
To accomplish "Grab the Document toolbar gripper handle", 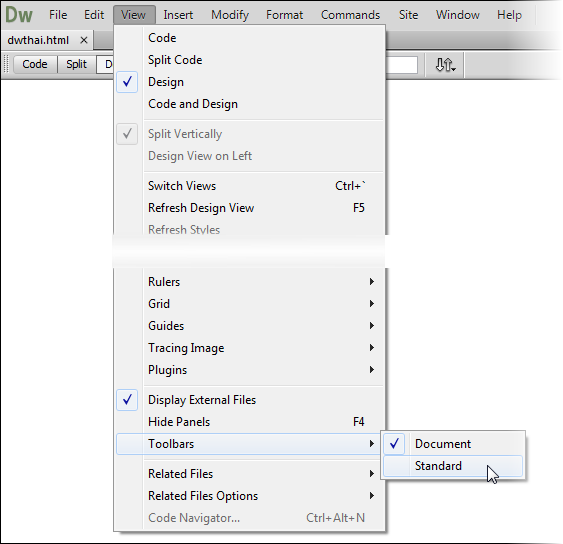I will (x=6, y=64).
